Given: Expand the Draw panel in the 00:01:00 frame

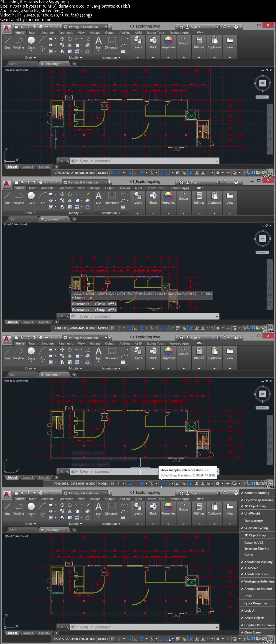Looking at the screenshot, I should (x=30, y=57).
